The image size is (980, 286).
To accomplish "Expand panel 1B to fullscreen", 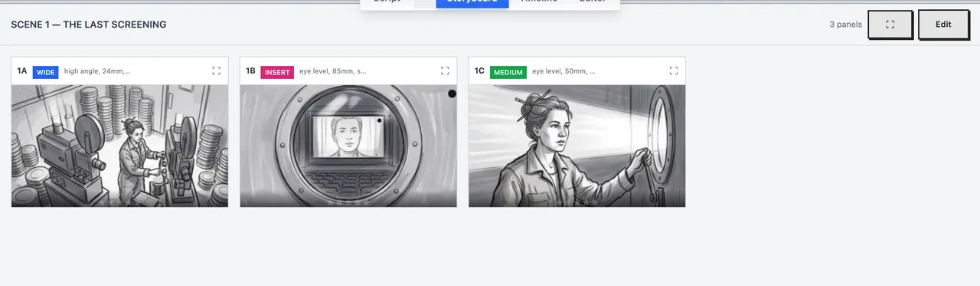I will pyautogui.click(x=445, y=71).
